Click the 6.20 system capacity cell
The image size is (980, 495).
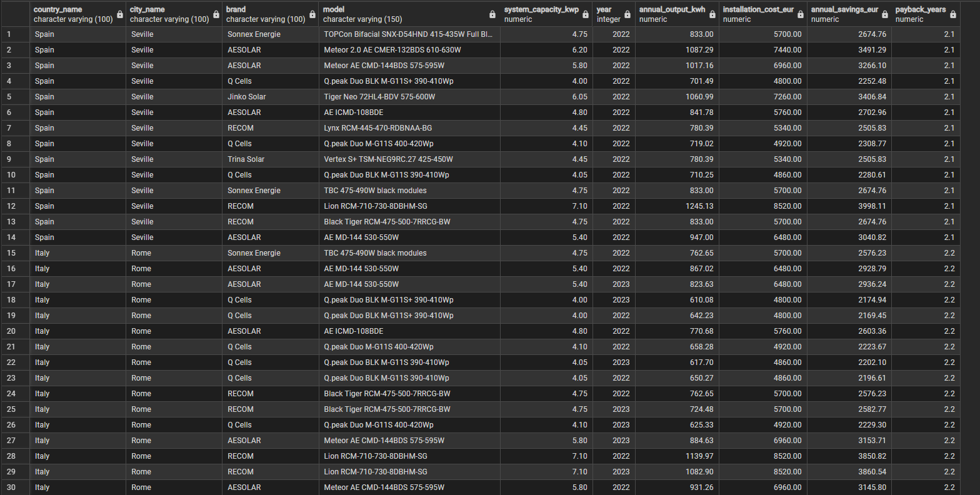coord(546,50)
